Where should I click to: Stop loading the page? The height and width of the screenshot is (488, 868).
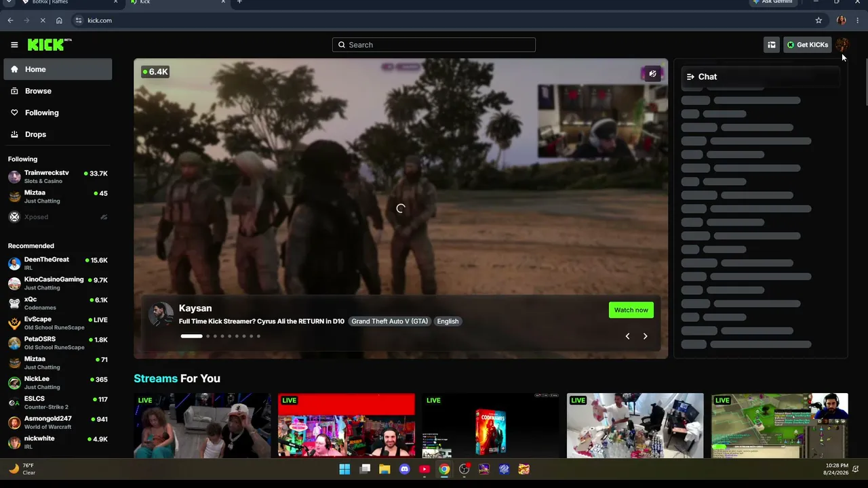point(43,20)
